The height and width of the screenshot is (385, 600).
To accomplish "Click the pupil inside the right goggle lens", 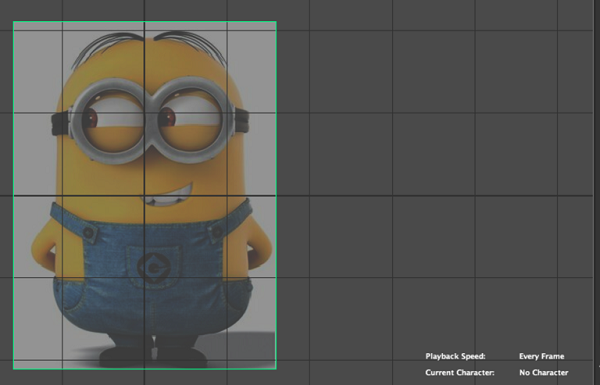I will click(167, 117).
